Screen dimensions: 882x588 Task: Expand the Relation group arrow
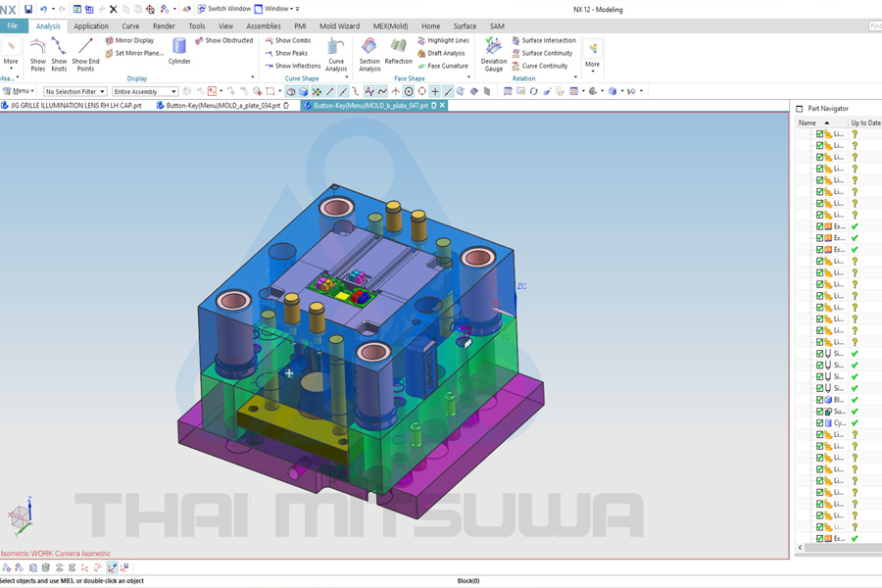point(575,77)
